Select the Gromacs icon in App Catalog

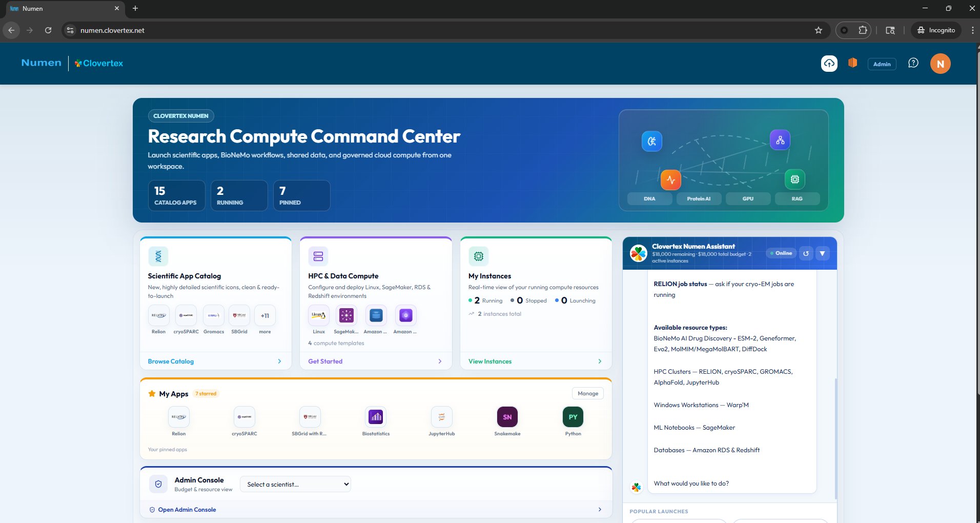[214, 315]
